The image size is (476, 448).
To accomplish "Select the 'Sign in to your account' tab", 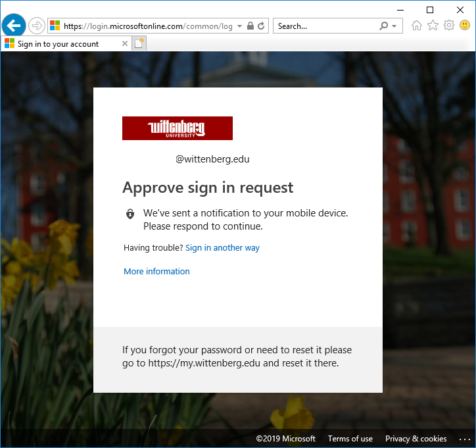I will click(66, 43).
